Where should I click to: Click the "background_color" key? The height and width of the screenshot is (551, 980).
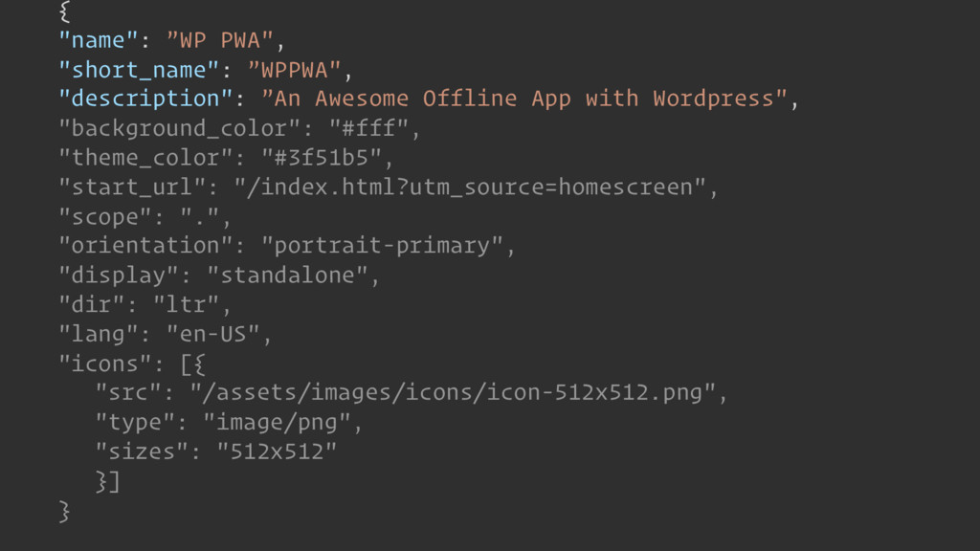pos(179,129)
